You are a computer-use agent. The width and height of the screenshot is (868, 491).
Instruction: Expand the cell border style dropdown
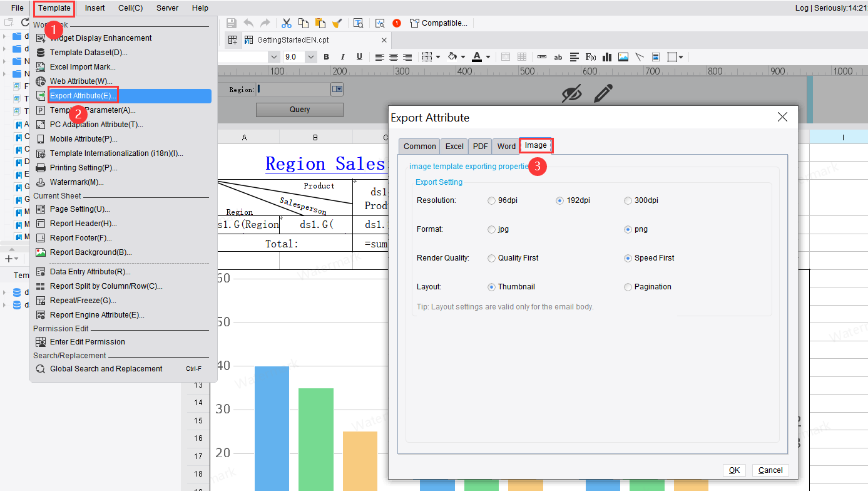[438, 57]
